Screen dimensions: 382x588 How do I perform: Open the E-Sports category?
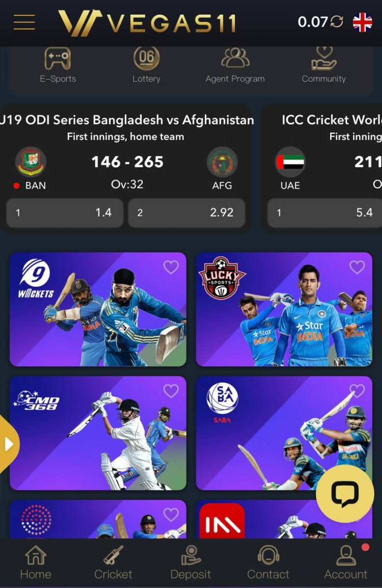(58, 64)
